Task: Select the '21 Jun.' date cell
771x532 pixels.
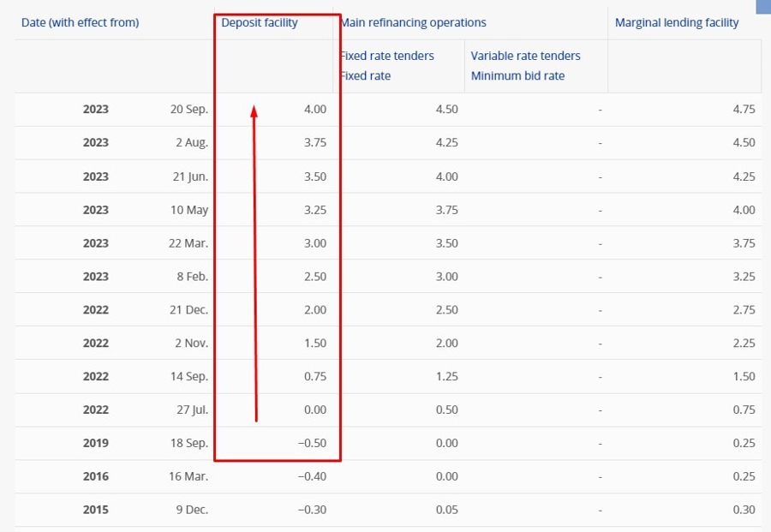Action: [190, 176]
